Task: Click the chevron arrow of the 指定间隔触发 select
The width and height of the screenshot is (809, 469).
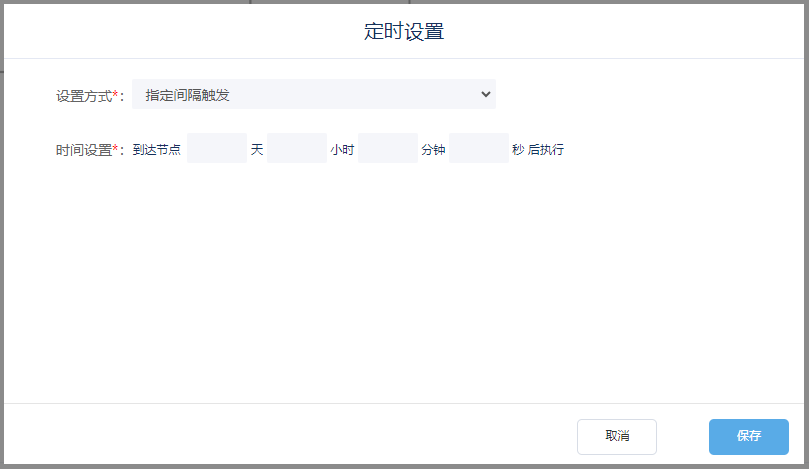Action: coord(486,94)
